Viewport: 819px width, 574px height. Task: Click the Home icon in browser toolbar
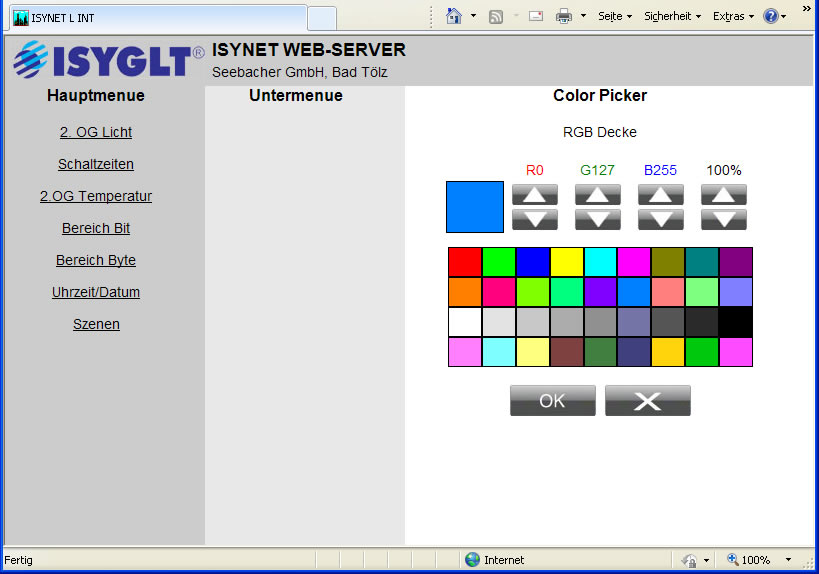[x=454, y=16]
